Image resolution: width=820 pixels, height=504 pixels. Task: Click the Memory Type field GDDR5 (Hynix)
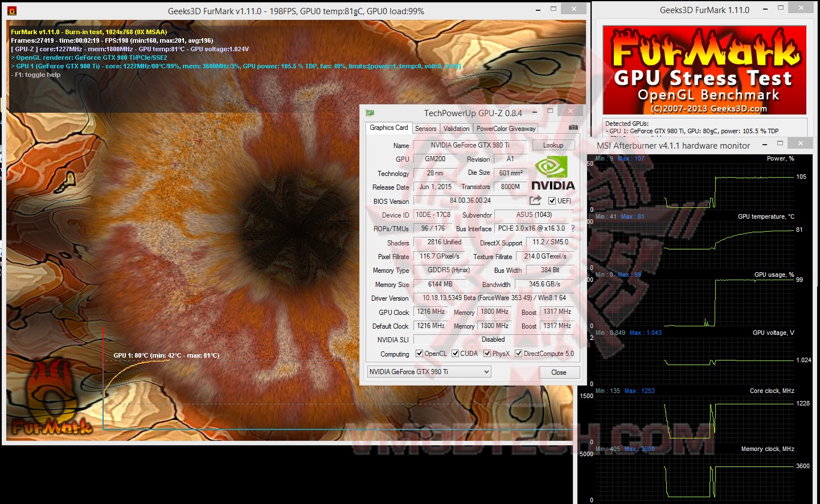[449, 270]
